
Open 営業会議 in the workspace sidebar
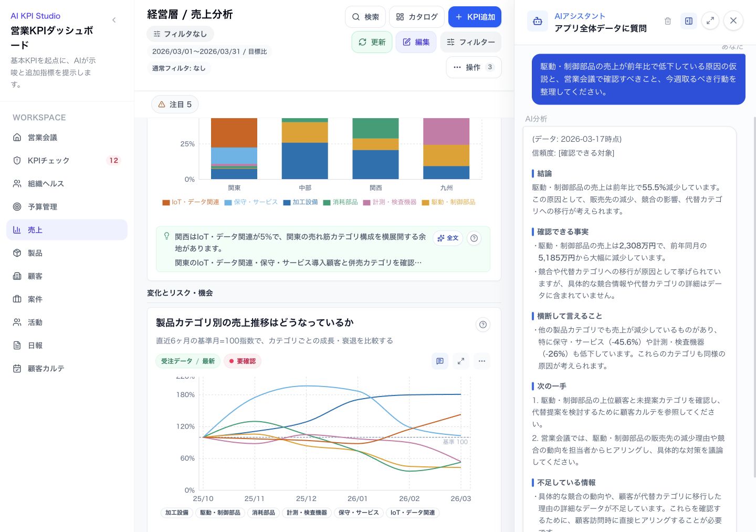67,138
